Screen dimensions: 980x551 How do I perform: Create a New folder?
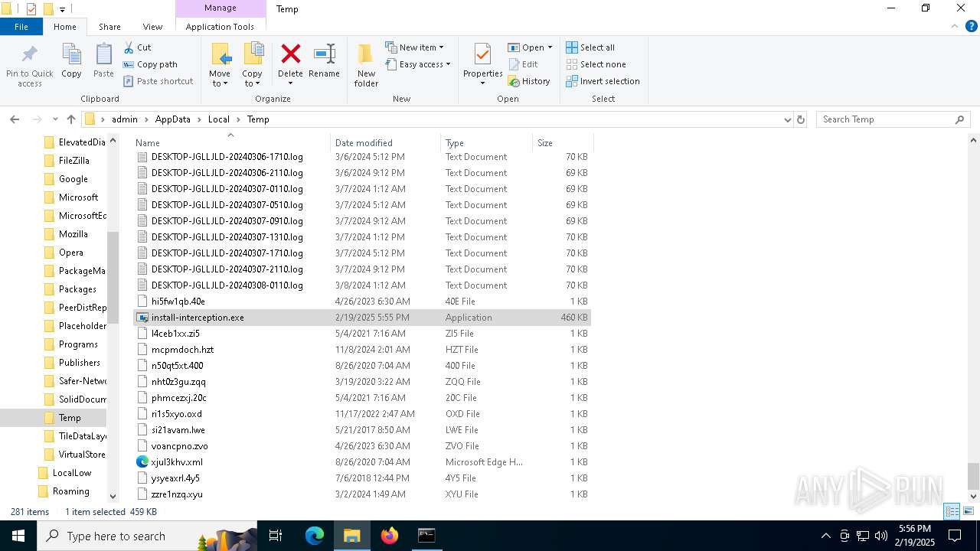[366, 66]
